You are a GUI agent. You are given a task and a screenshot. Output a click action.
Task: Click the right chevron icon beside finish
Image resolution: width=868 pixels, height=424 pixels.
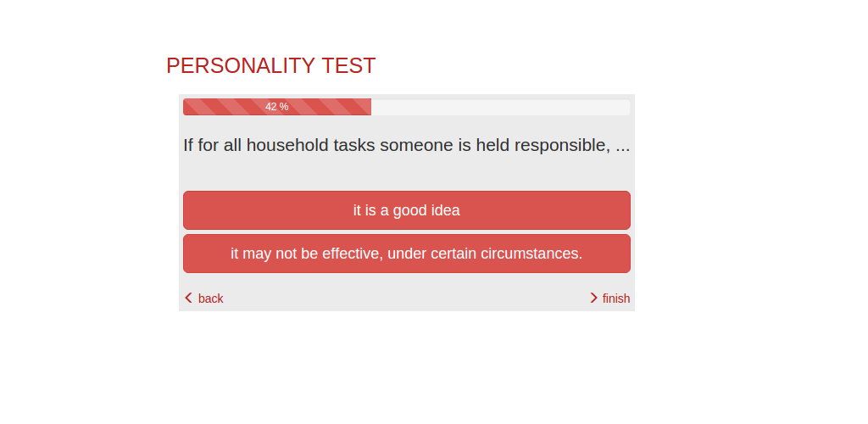(x=594, y=298)
